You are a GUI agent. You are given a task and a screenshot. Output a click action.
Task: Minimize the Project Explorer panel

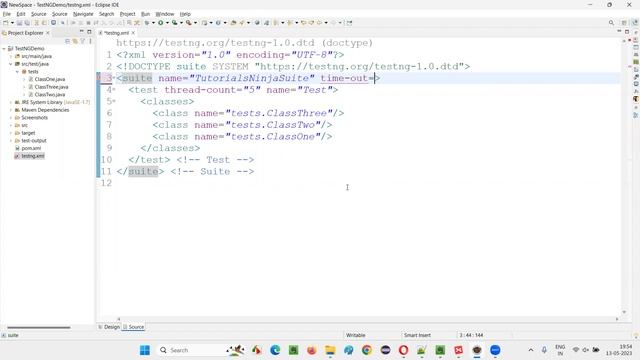(x=81, y=32)
